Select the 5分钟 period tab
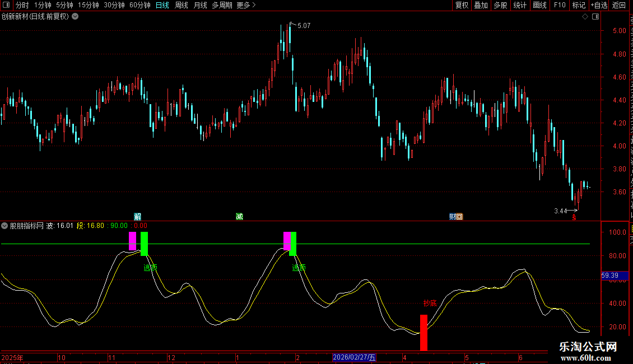The width and height of the screenshot is (633, 364). pyautogui.click(x=64, y=5)
